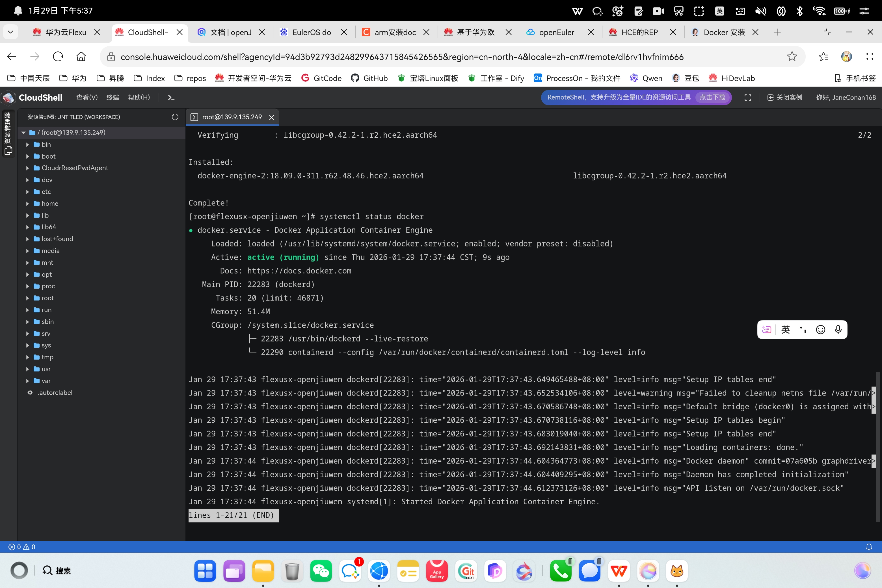
Task: Open the 查看(V) menu
Action: [87, 98]
